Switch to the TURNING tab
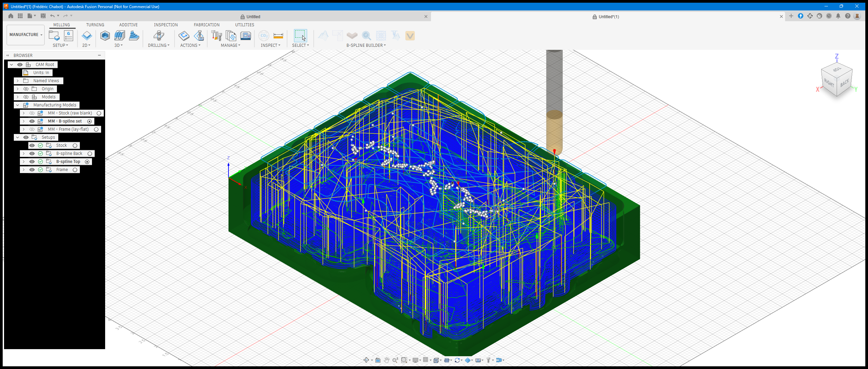Image resolution: width=868 pixels, height=369 pixels. [x=95, y=25]
